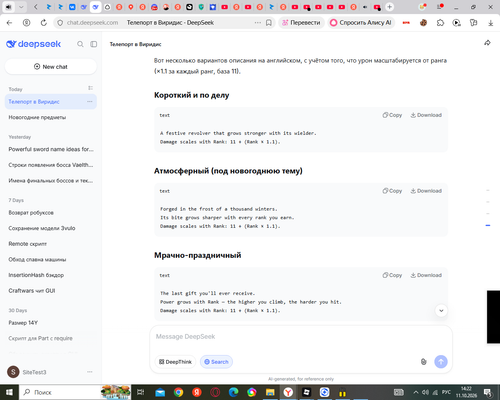The image size is (500, 400).
Task: Expand tab list dropdown arrow
Action: 21,7
